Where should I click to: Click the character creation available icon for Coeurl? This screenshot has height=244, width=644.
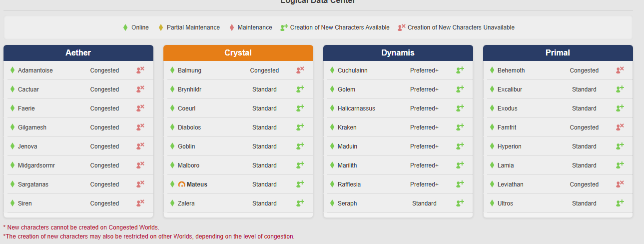[300, 108]
